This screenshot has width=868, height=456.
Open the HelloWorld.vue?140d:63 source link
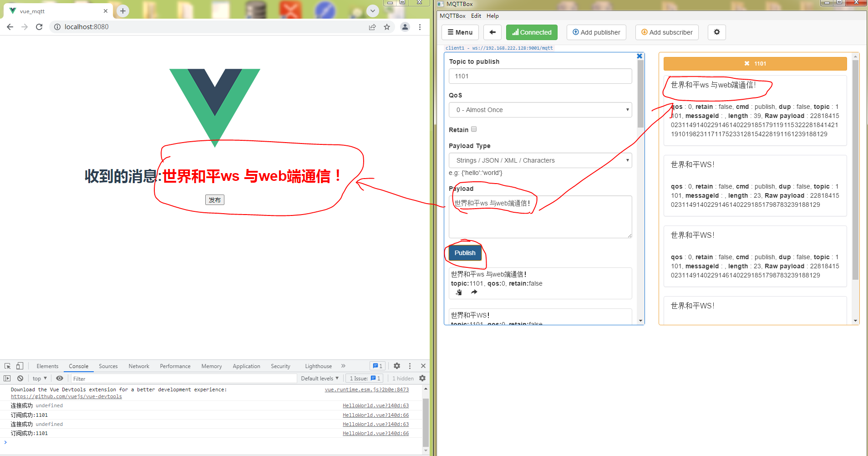click(375, 405)
